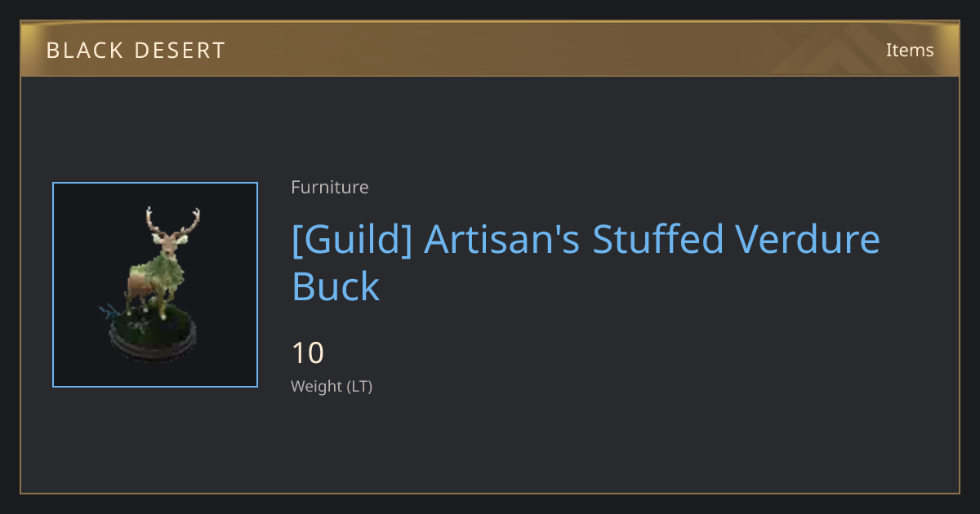Click the round pedestal base of statue
The height and width of the screenshot is (514, 980).
click(x=153, y=338)
